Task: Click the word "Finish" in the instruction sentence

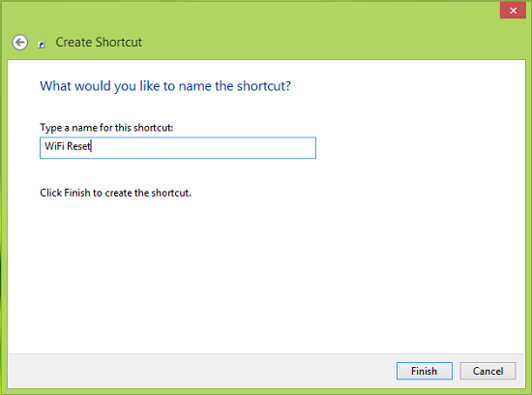Action: pos(77,193)
